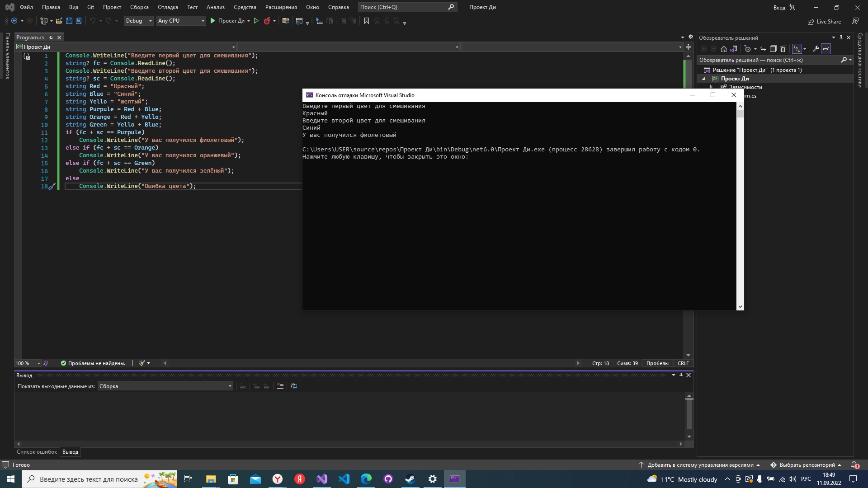
Task: Click the Home icon in Solution Explorer
Action: tap(724, 49)
